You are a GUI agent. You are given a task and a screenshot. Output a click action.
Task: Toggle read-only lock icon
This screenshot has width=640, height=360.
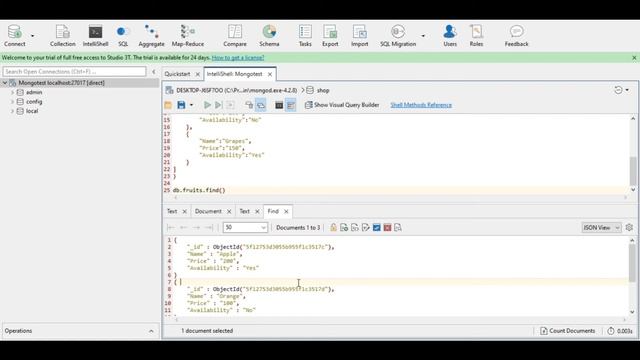333,227
